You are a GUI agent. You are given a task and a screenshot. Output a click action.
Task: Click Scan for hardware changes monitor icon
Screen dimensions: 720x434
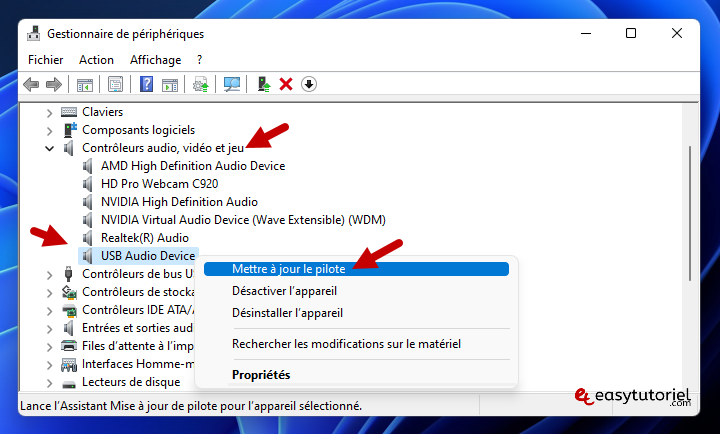[231, 85]
